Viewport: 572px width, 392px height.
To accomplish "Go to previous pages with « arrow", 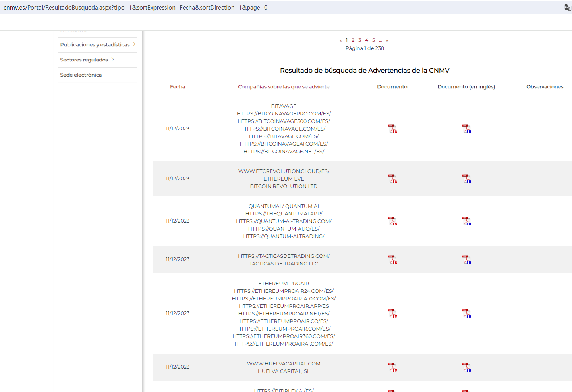I will [x=340, y=40].
